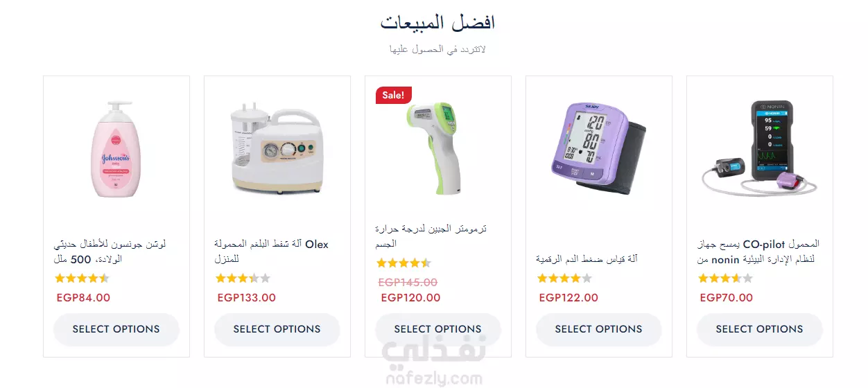Open the CO-pilot nonin product title link

coord(758,252)
